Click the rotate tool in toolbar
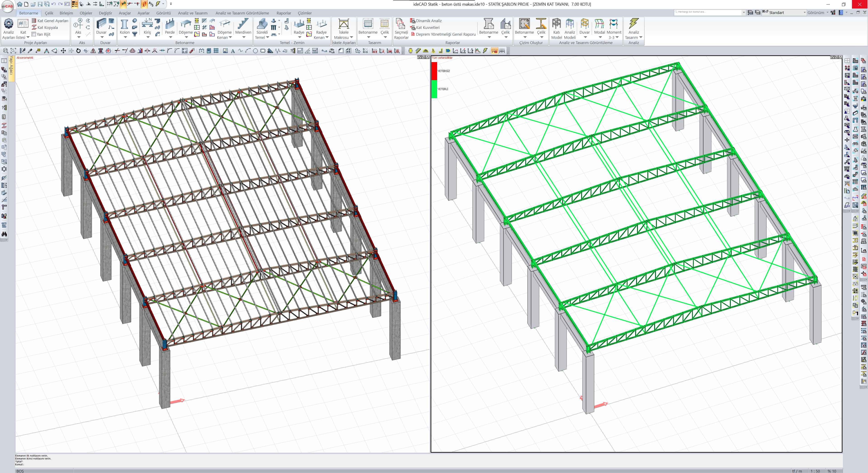Screen dimensions: 868x473 tap(78, 51)
